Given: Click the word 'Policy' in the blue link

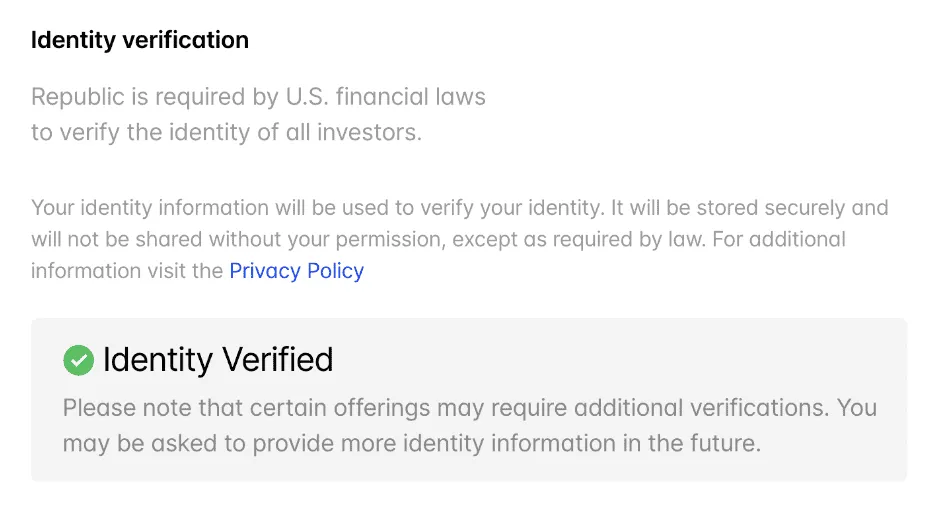Looking at the screenshot, I should click(336, 271).
